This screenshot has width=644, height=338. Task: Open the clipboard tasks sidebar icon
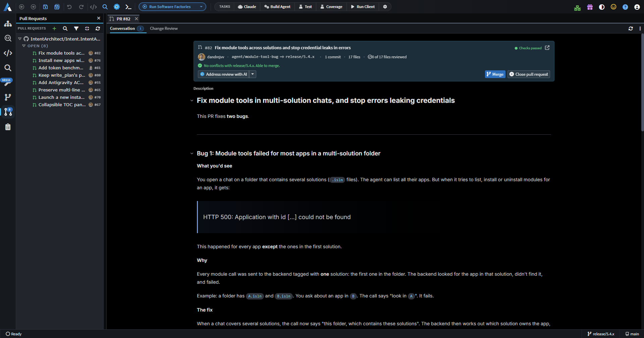point(8,127)
